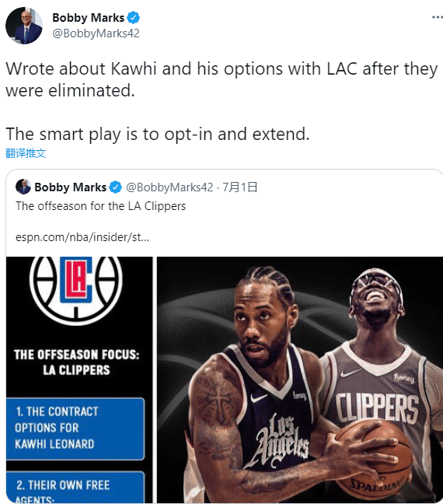
Task: Click the quoted tweet's Bobby Marks name
Action: (x=71, y=187)
